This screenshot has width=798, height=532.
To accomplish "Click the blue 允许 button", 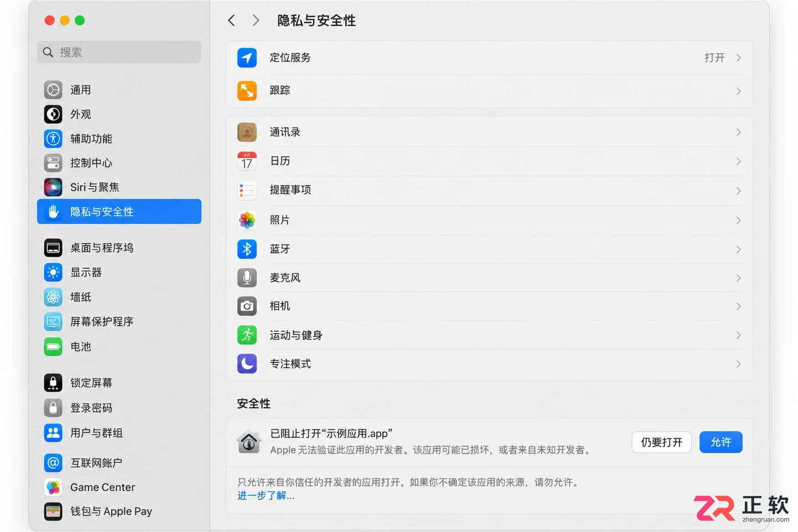I will pyautogui.click(x=720, y=442).
